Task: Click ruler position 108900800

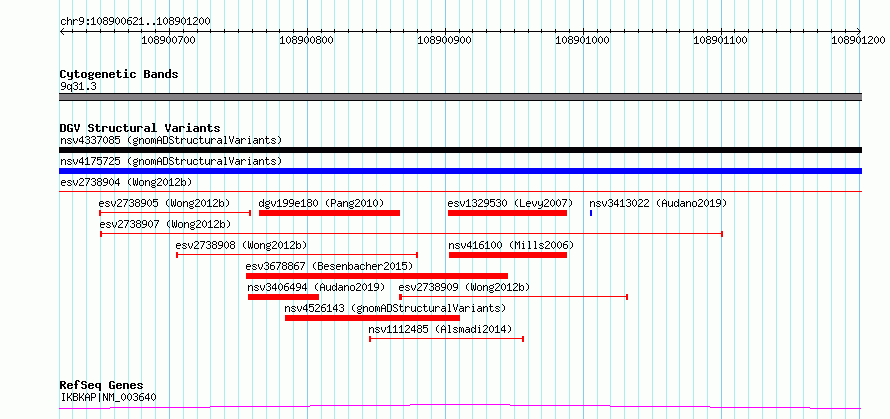Action: (307, 40)
